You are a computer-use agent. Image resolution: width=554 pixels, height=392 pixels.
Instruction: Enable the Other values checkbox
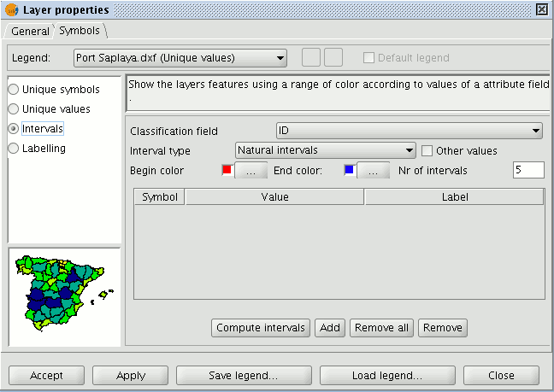427,151
